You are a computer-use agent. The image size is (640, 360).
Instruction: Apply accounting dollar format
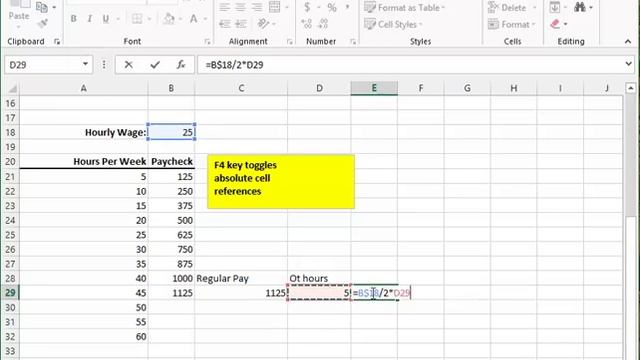pos(307,7)
